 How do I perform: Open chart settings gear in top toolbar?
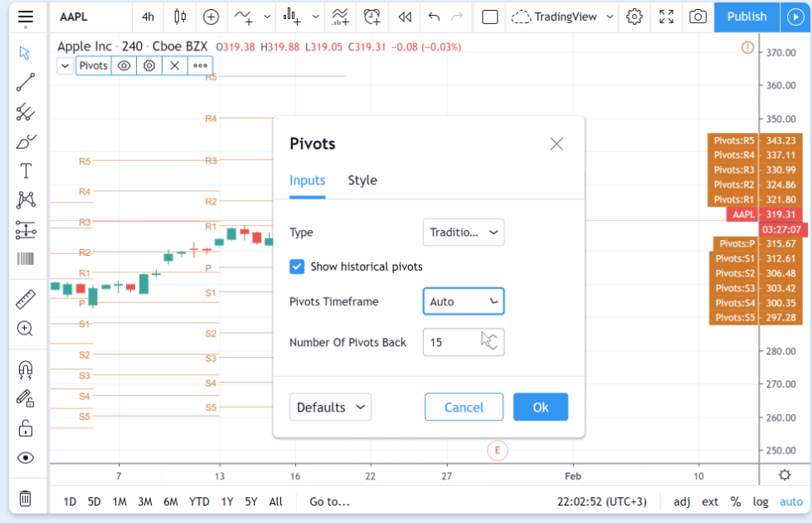635,17
